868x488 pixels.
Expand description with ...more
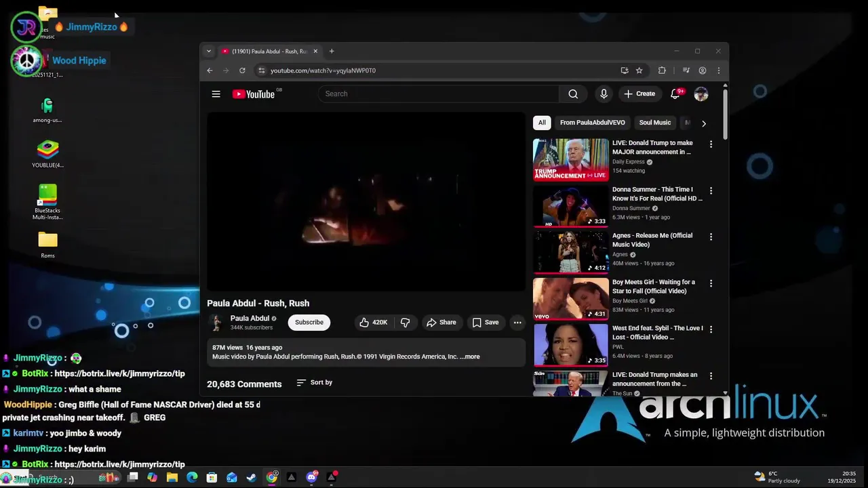click(469, 357)
